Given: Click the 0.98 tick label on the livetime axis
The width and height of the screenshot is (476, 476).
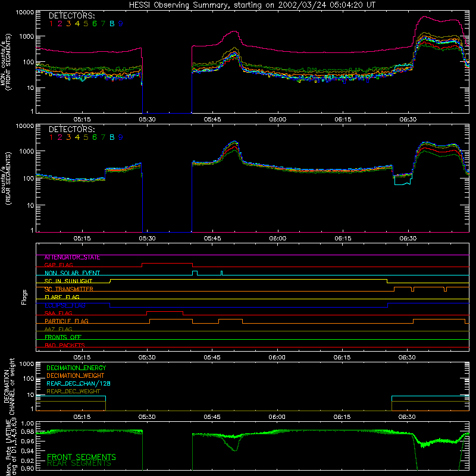Looking at the screenshot, I should 28,432.
